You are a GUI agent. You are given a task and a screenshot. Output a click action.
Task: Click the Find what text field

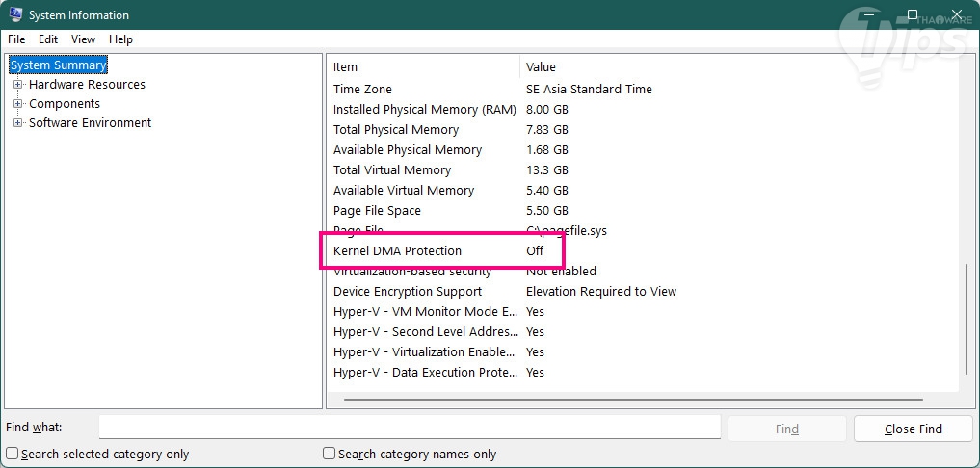pyautogui.click(x=410, y=428)
